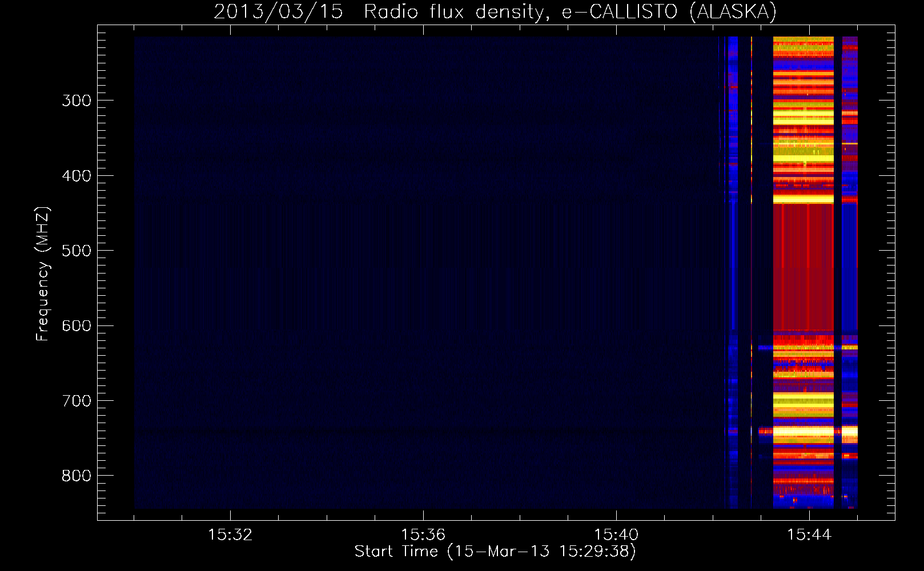Click the 15:44 time tick label

coord(809,535)
